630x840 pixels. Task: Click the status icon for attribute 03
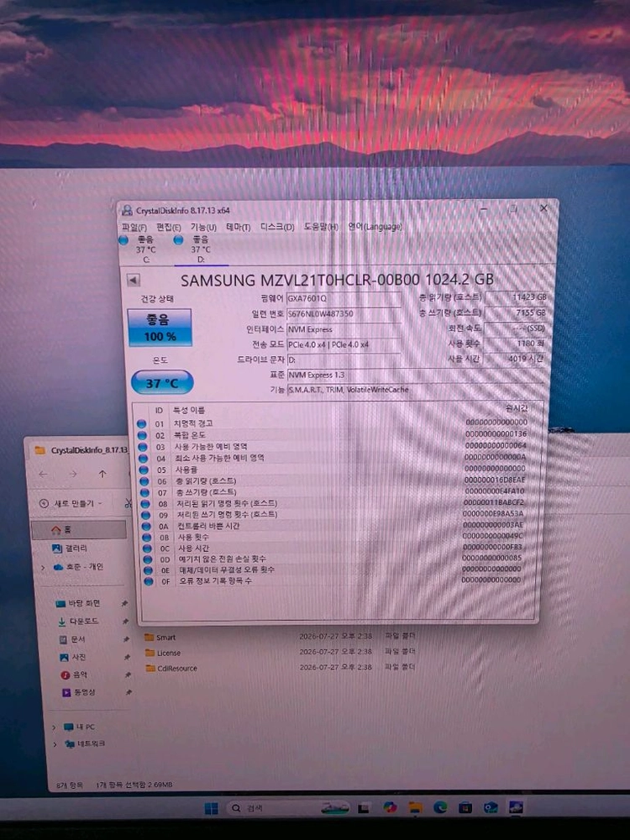[x=143, y=447]
